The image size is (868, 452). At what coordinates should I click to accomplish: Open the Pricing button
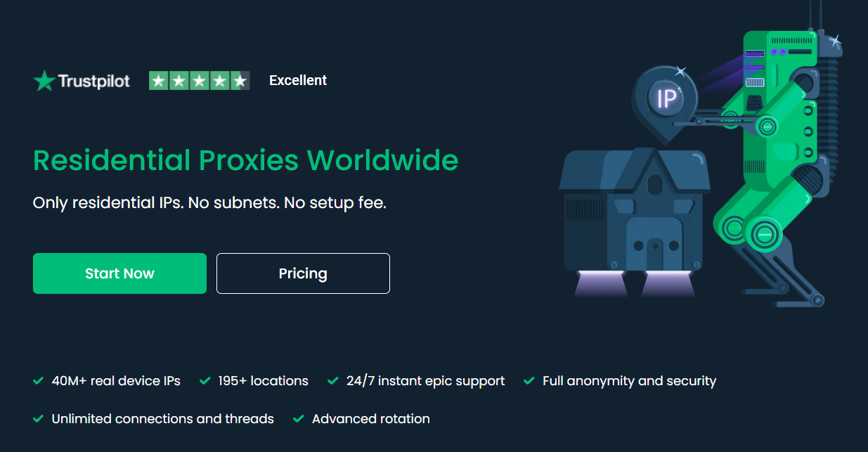pos(303,273)
